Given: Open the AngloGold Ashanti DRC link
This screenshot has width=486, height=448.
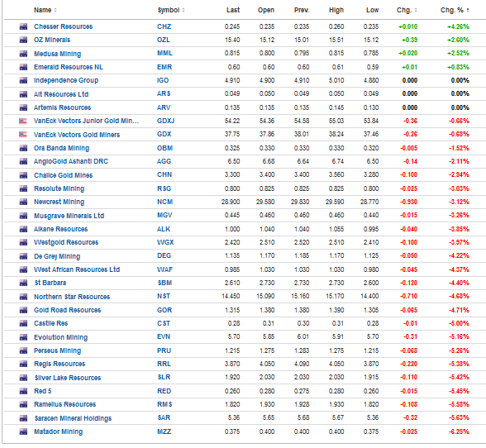Looking at the screenshot, I should click(x=71, y=161).
